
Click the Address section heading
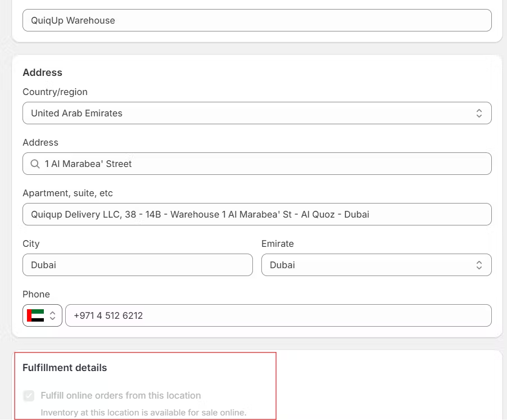tap(42, 73)
